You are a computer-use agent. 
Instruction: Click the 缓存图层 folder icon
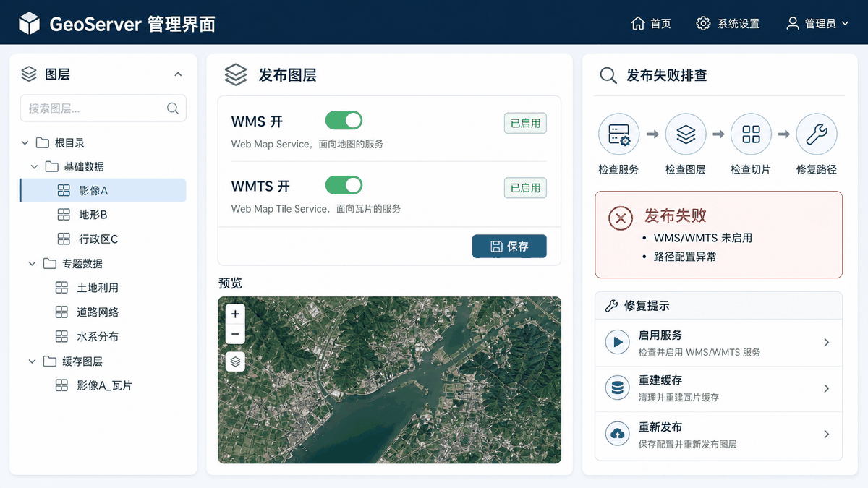pyautogui.click(x=49, y=361)
